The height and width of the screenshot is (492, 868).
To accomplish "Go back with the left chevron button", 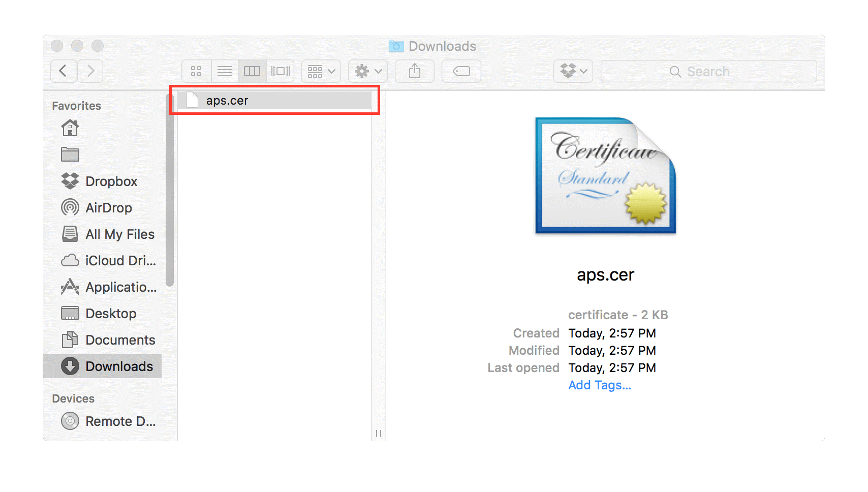I will (x=64, y=71).
